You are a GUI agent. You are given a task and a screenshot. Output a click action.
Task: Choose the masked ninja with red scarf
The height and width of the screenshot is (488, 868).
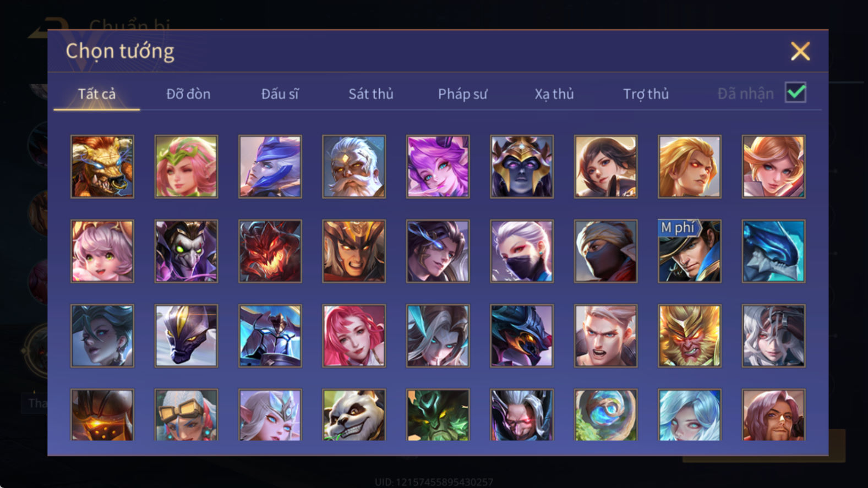coord(605,251)
